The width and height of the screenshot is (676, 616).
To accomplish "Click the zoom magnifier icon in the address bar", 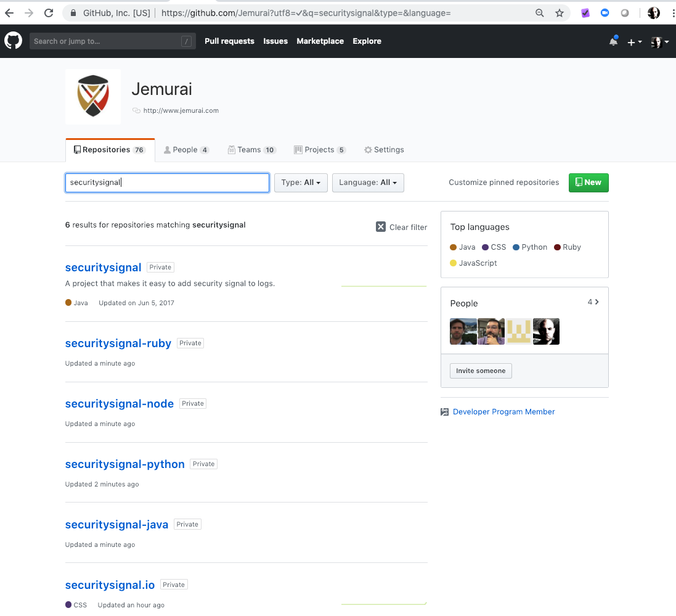I will (x=539, y=13).
